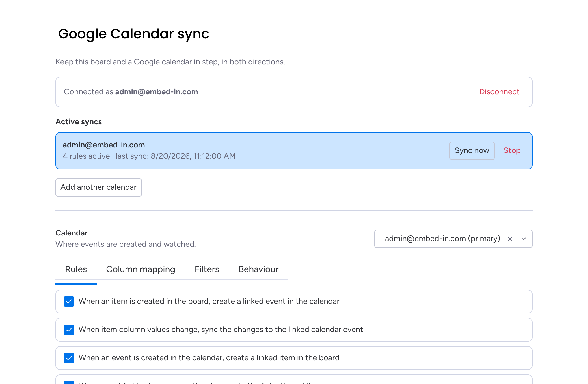
Task: Select the admin@embed-in.com active sync card
Action: (x=294, y=151)
